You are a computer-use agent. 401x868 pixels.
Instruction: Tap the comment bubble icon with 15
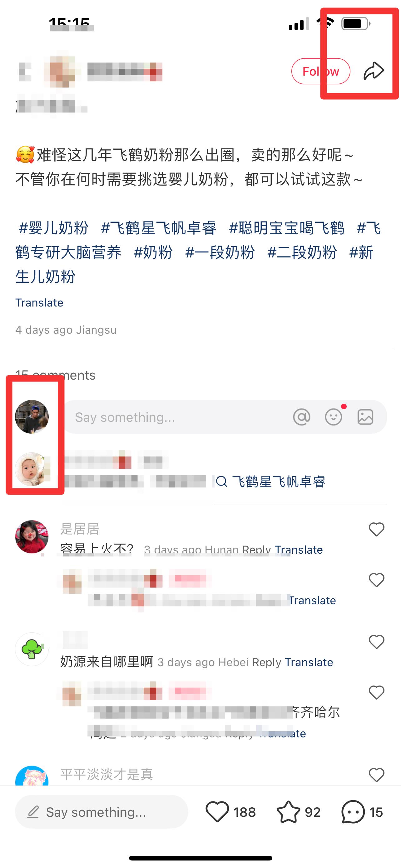[x=353, y=812]
